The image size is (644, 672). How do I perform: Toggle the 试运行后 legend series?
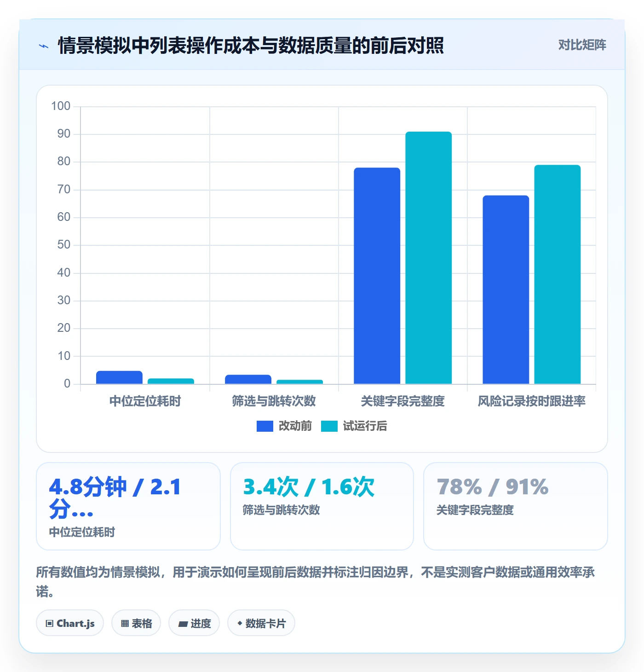click(x=354, y=426)
